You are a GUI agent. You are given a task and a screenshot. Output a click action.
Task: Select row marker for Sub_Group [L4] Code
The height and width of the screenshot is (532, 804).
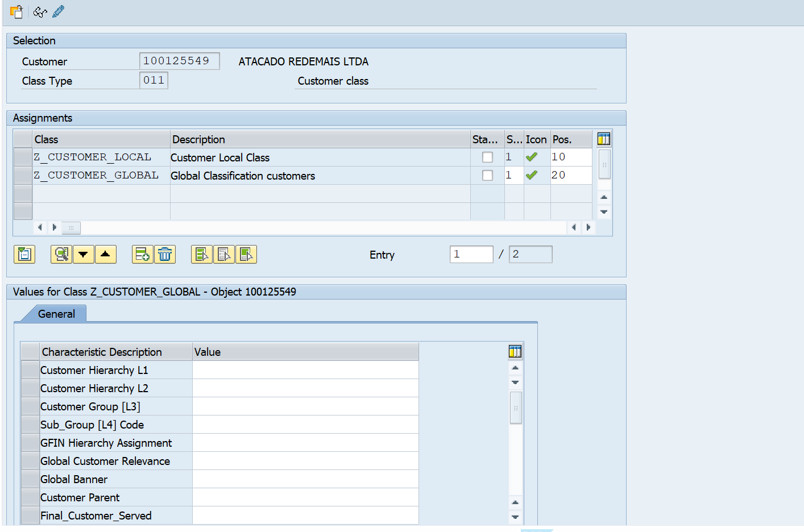coord(30,425)
